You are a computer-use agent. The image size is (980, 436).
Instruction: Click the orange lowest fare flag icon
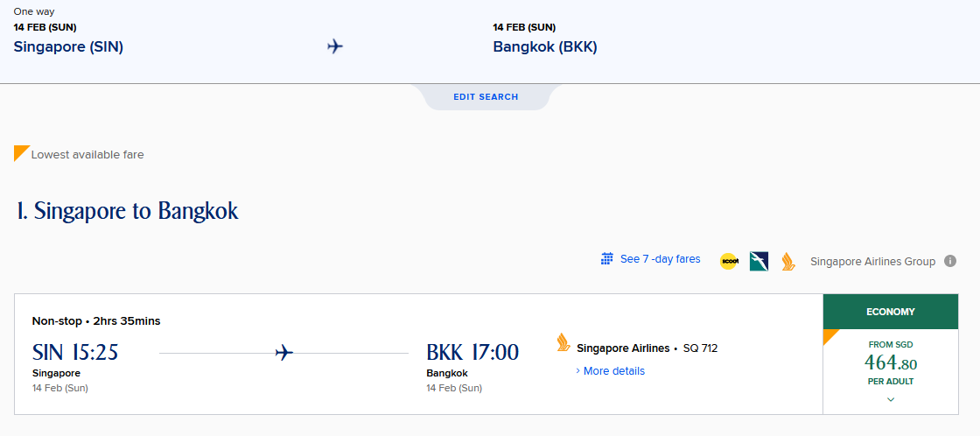(22, 153)
